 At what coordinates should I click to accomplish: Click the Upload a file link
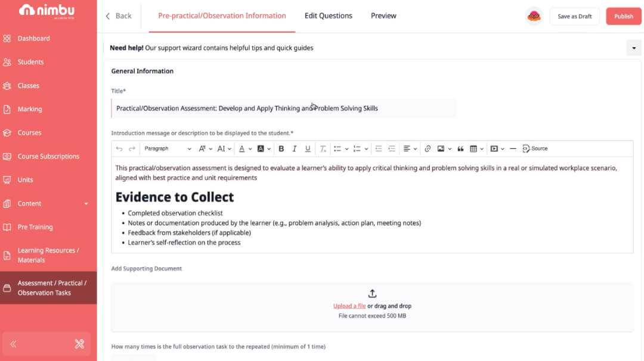(349, 306)
